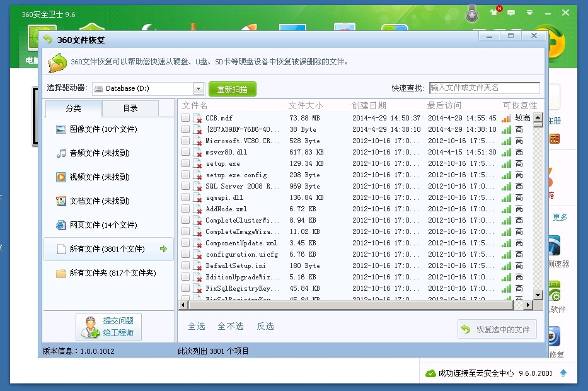
Task: Tick the checkbox for CCB.mdf
Action: click(x=186, y=118)
